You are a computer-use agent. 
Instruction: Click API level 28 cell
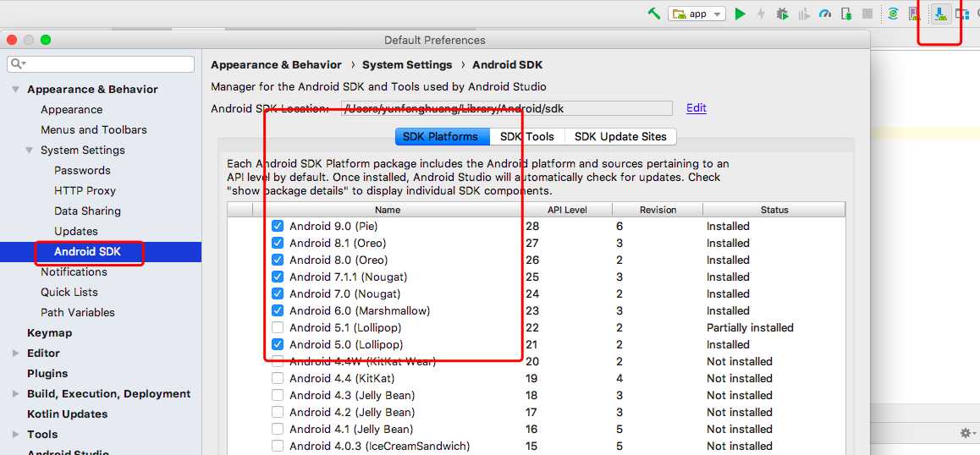[x=531, y=227]
